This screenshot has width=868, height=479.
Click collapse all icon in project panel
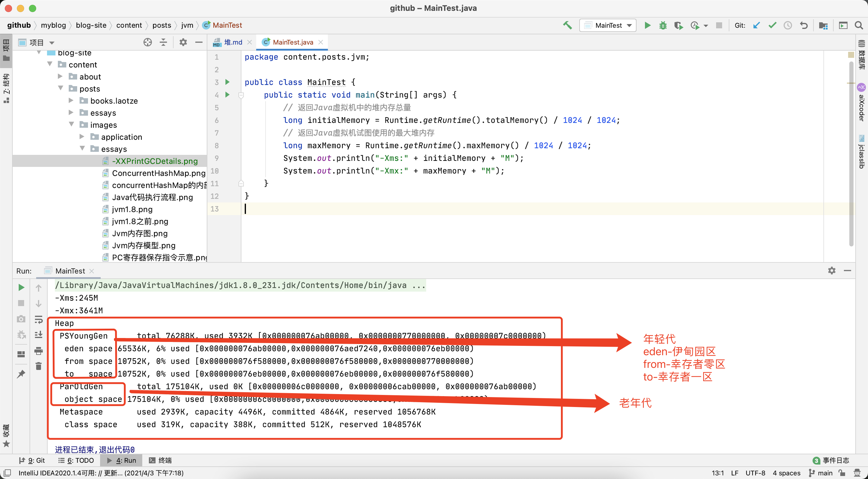pos(163,42)
